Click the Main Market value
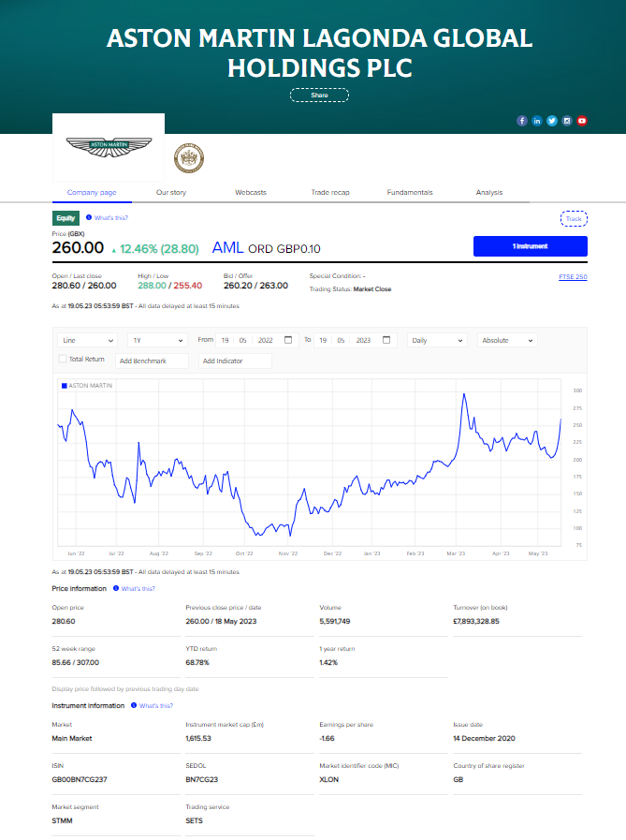Viewport: 626px width, 840px height. point(72,738)
